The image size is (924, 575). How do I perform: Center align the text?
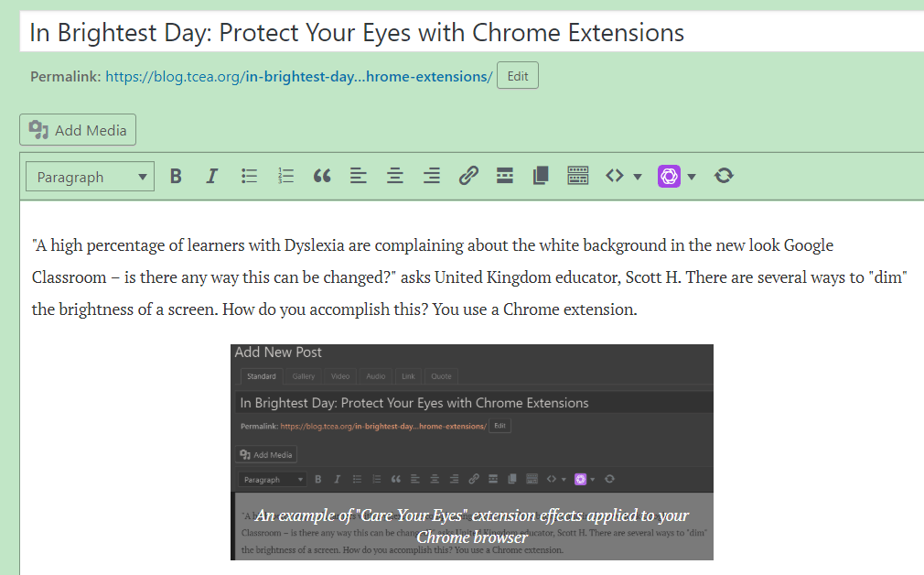click(395, 176)
